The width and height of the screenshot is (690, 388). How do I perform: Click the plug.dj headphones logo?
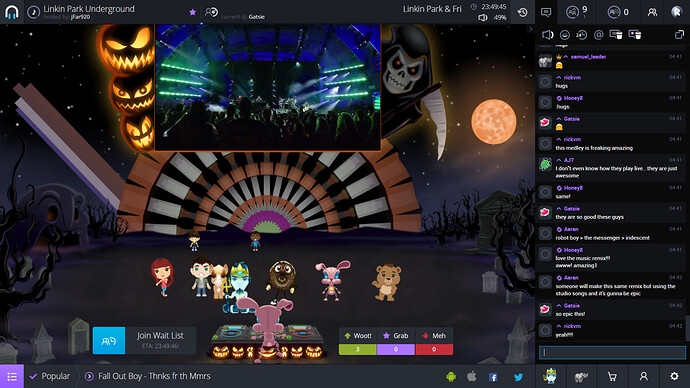pos(12,12)
